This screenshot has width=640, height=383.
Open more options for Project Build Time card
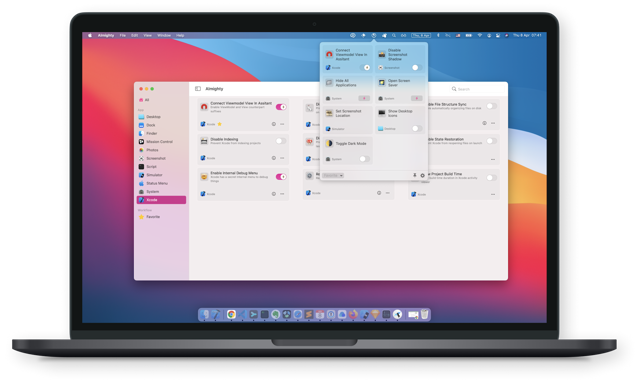pos(493,194)
